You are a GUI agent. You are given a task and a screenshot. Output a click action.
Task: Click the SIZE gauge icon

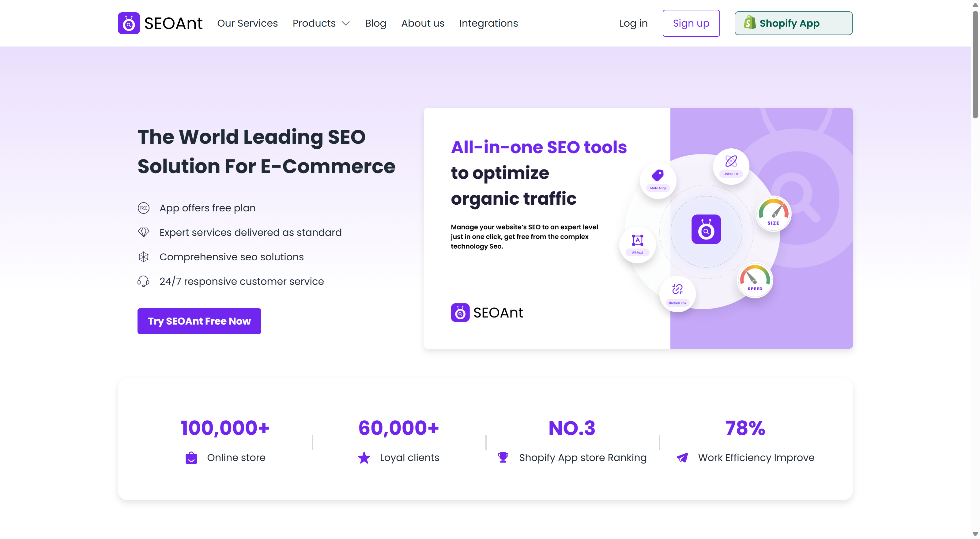(x=773, y=213)
